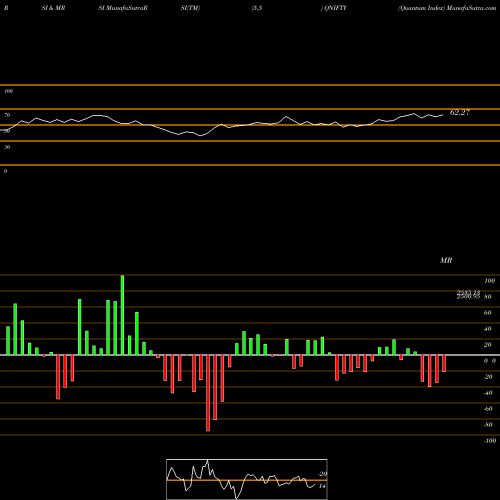
Task: Click the -60 label on MR axis
Action: (488, 409)
